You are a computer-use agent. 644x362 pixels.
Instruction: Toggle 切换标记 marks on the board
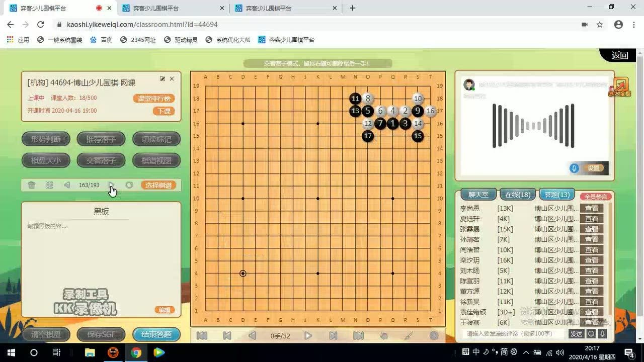click(x=155, y=139)
